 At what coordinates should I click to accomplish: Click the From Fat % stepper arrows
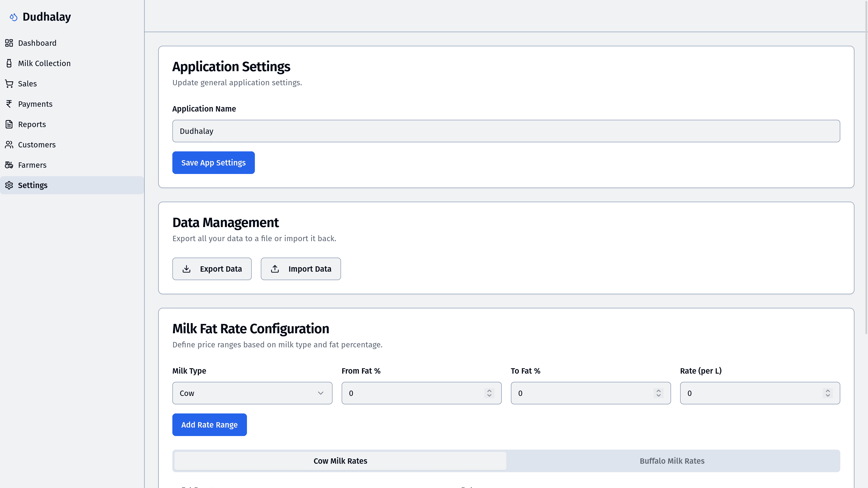(x=489, y=393)
